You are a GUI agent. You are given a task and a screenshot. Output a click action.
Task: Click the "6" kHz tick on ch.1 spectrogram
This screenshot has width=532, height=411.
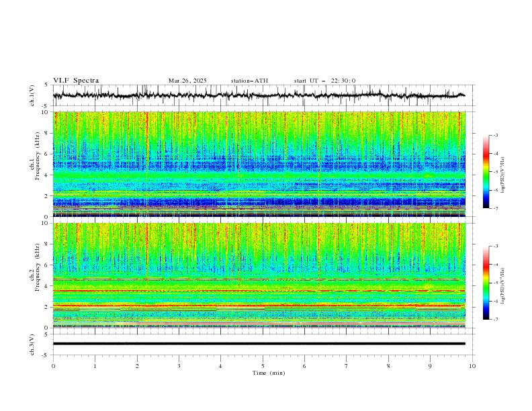pos(48,154)
